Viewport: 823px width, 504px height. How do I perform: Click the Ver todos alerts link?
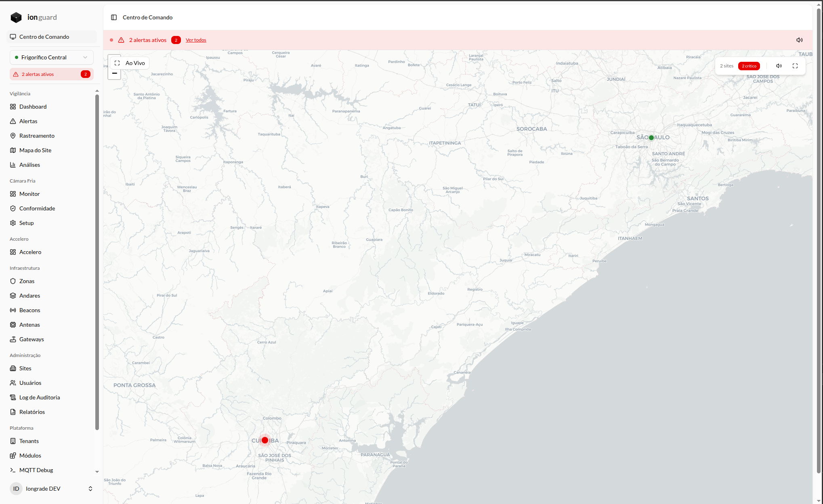pos(196,40)
